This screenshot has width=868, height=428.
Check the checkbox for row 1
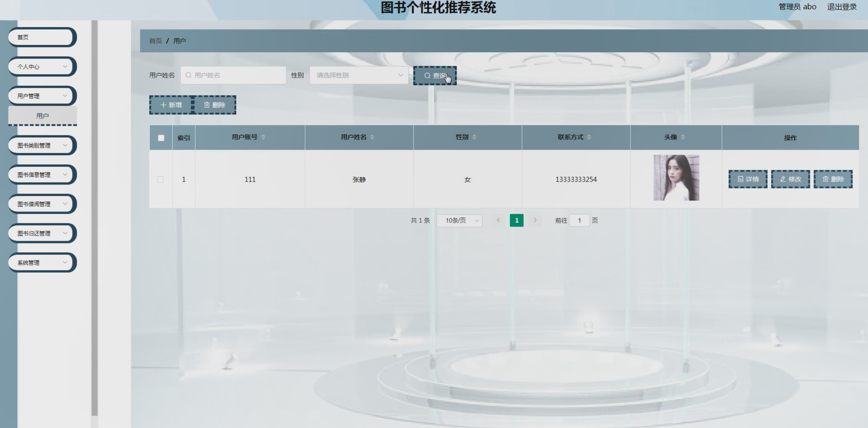[x=160, y=180]
